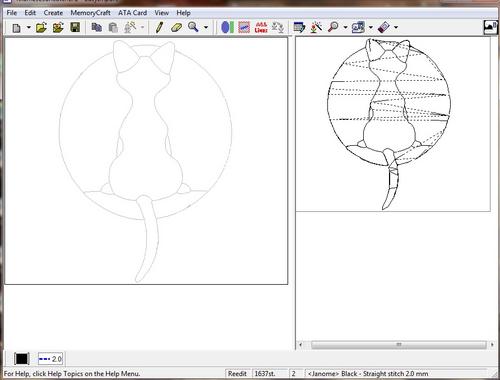The height and width of the screenshot is (380, 500).
Task: Click the Paste icon in the toolbar
Action: [x=113, y=27]
